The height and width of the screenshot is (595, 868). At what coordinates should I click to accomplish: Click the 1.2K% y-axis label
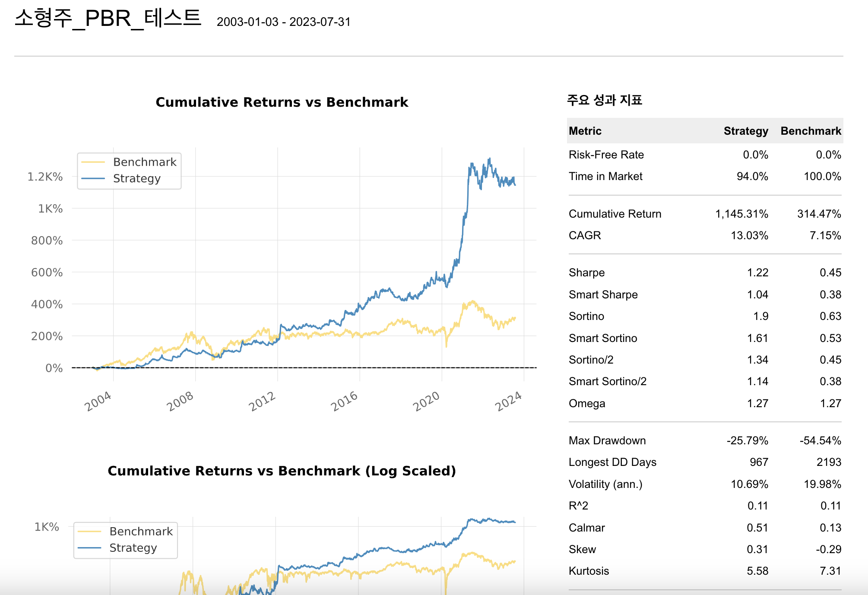[45, 177]
